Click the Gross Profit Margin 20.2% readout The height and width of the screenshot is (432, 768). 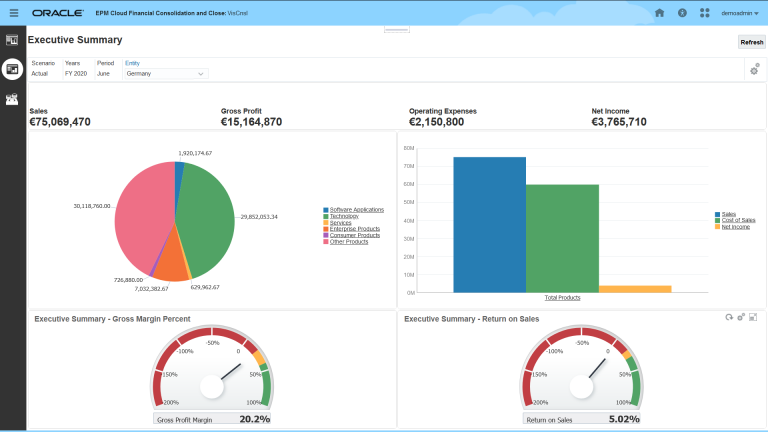pos(212,419)
